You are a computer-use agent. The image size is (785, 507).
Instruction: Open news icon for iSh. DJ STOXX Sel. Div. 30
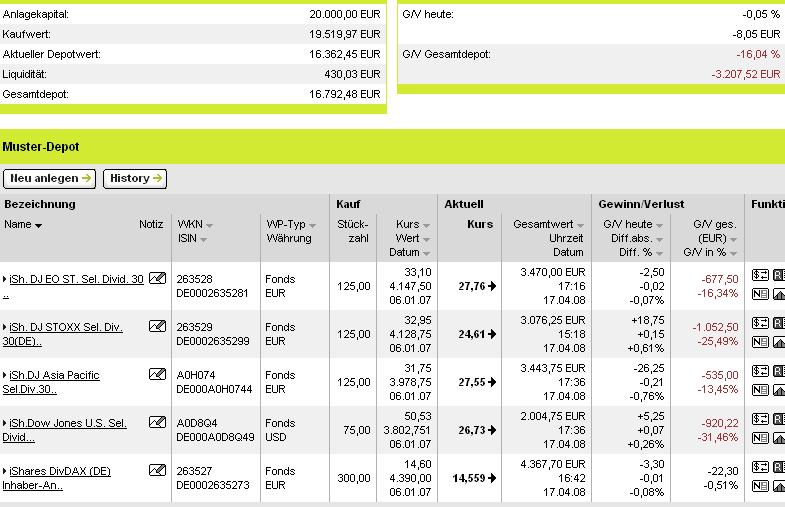coord(760,342)
